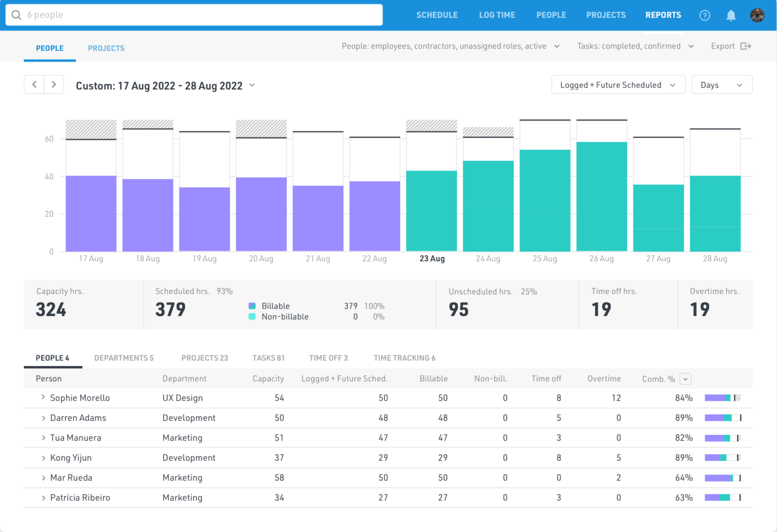The image size is (777, 532).
Task: Open Log Time in top navigation
Action: [497, 15]
